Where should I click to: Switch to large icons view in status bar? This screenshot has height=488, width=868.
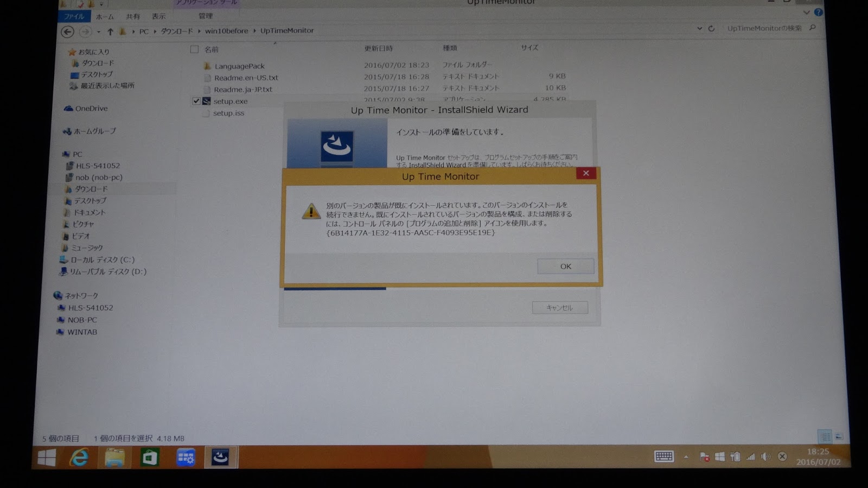pos(839,436)
